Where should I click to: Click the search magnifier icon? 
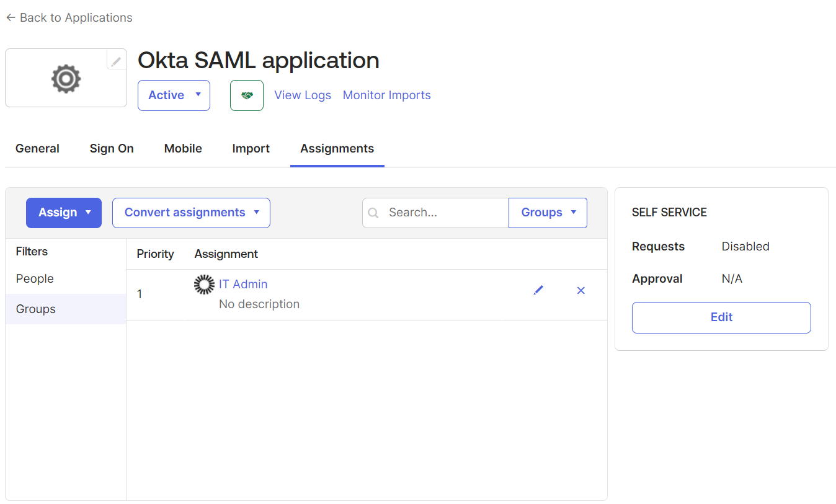[373, 213]
